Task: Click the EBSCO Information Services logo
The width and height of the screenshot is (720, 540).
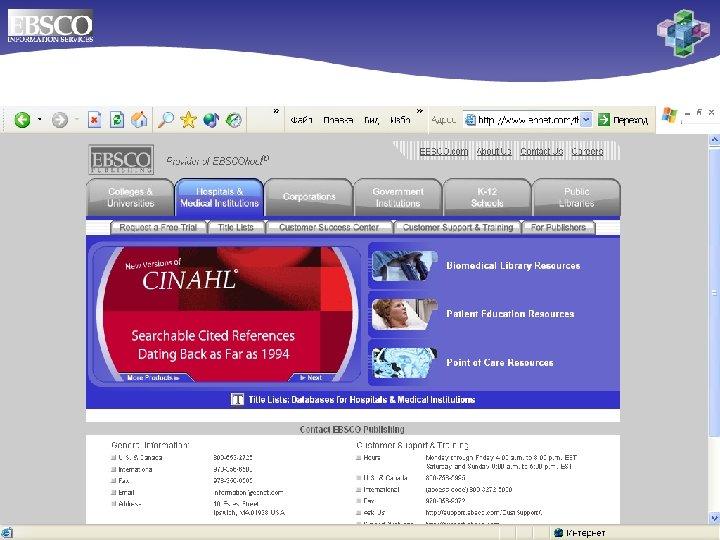Action: [50, 27]
